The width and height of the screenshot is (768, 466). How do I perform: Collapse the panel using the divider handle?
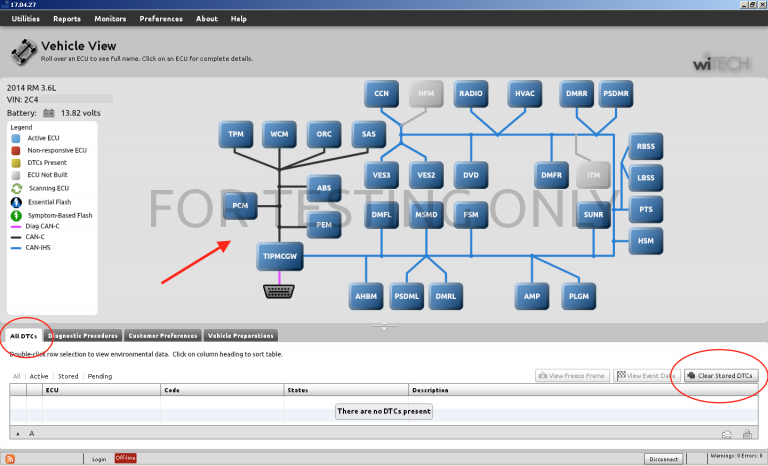[384, 326]
